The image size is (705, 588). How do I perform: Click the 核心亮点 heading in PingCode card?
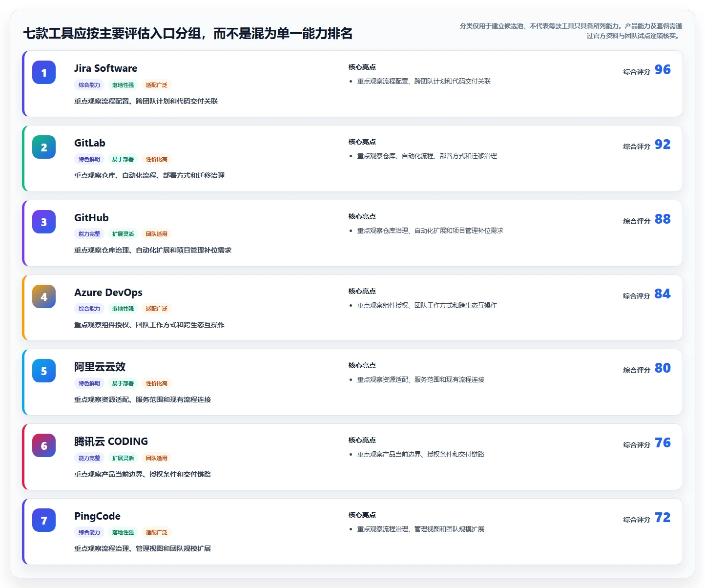(x=362, y=515)
